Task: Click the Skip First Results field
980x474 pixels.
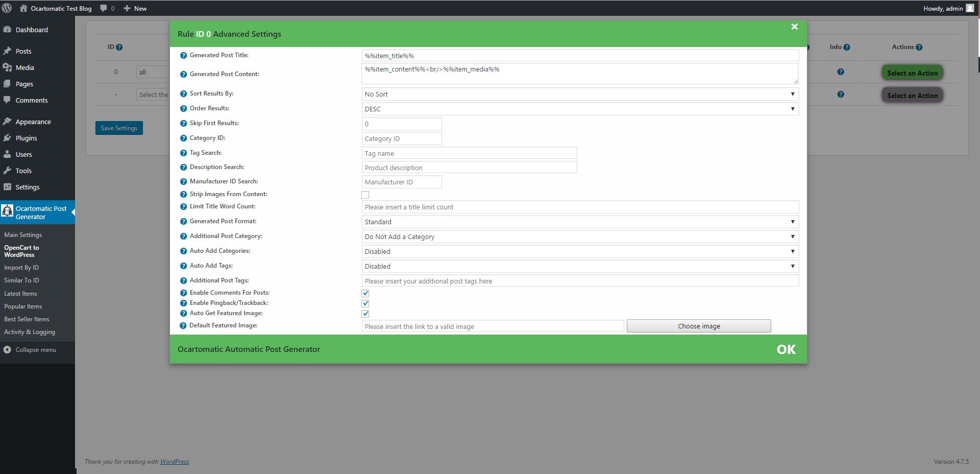Action: point(402,124)
